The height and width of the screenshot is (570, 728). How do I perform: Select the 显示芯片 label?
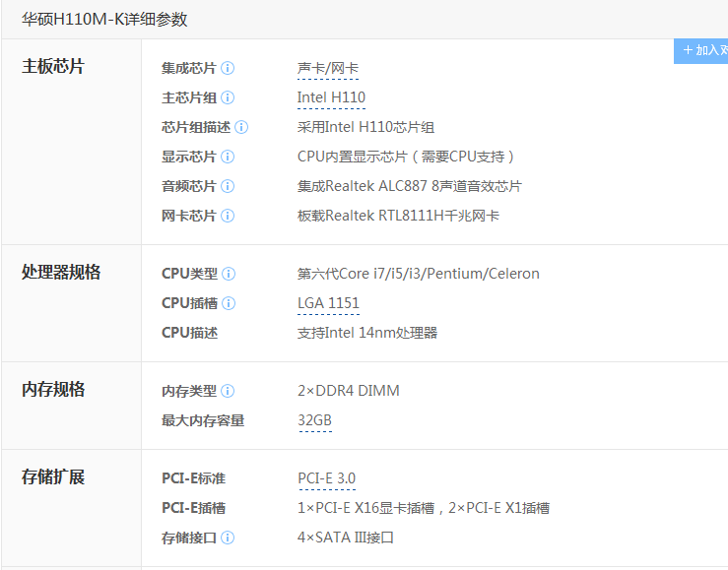pyautogui.click(x=189, y=157)
